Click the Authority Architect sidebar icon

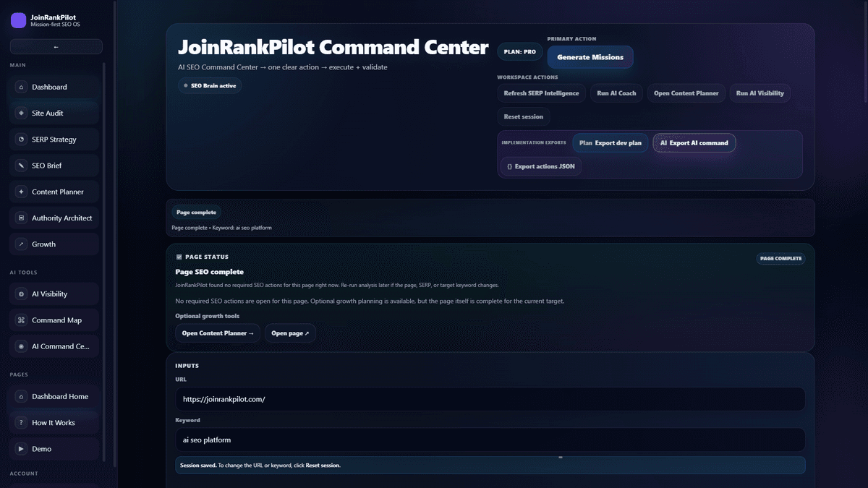point(21,218)
